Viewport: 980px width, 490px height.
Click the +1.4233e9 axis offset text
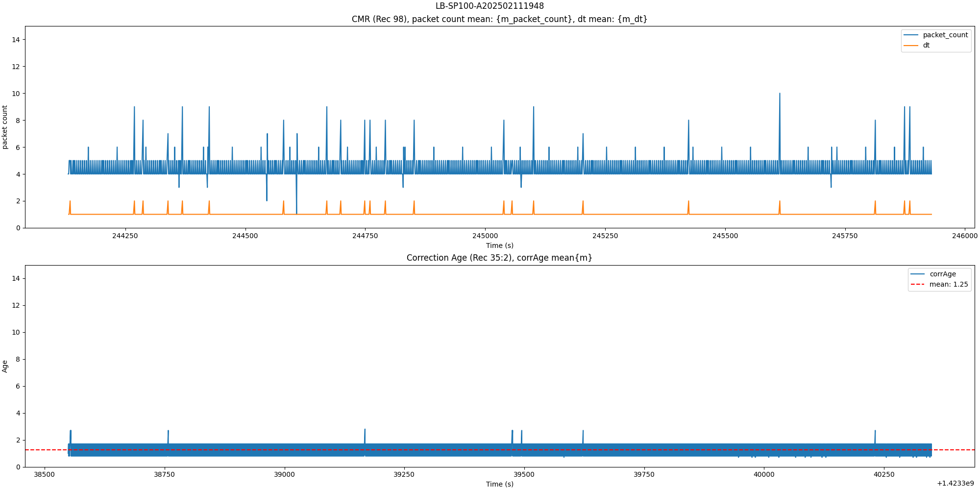pos(955,484)
